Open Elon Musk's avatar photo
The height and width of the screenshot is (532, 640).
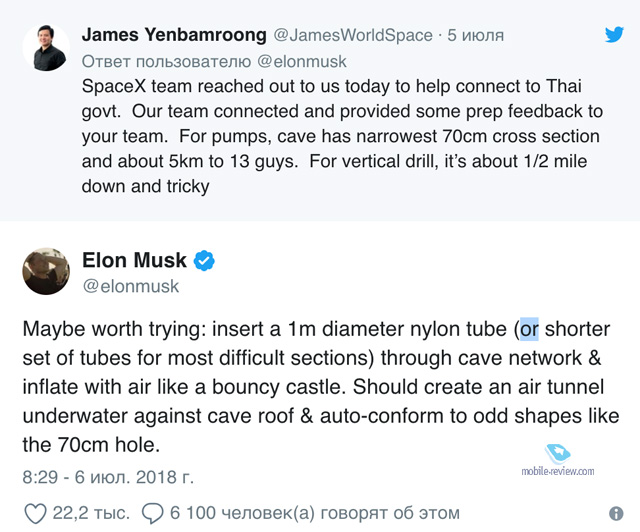(x=46, y=271)
